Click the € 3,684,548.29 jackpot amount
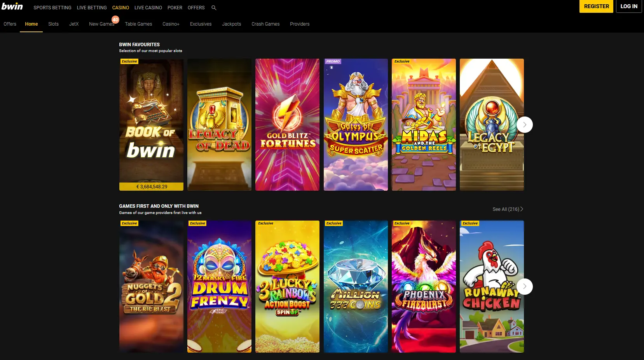This screenshot has height=360, width=644. (152, 187)
